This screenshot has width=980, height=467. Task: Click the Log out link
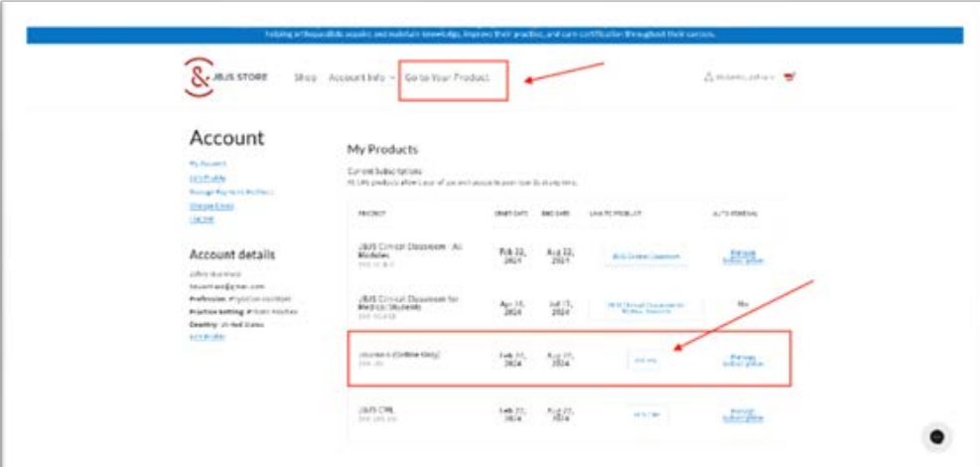tap(200, 219)
